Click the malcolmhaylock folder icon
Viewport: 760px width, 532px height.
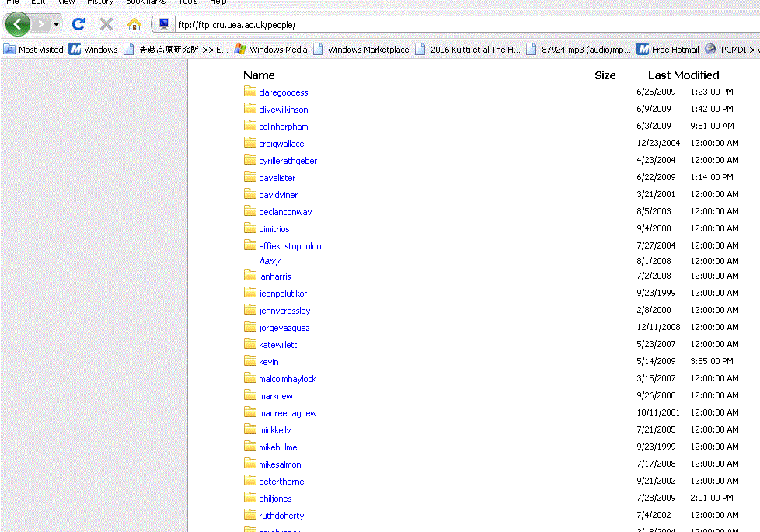coord(250,378)
